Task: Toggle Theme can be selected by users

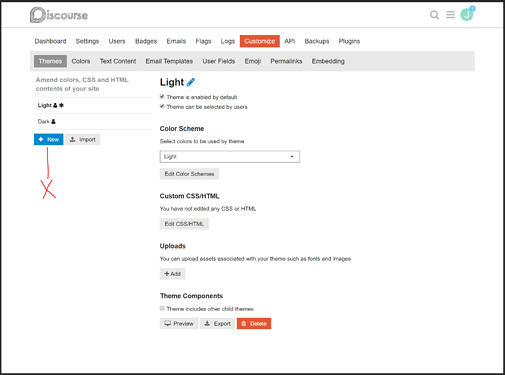Action: pyautogui.click(x=162, y=106)
